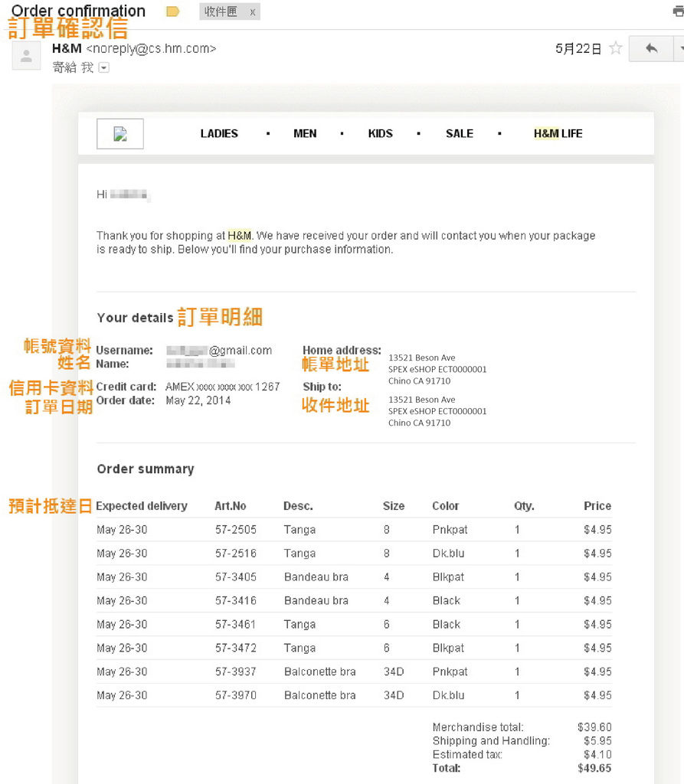
Task: Click color Black in the 57-3416 row
Action: (x=447, y=600)
